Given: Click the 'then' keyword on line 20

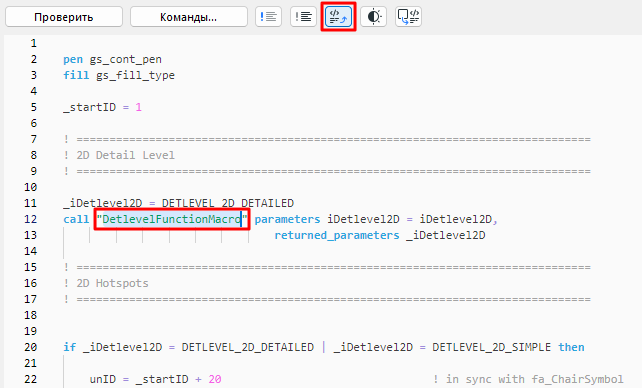Looking at the screenshot, I should pyautogui.click(x=571, y=347).
